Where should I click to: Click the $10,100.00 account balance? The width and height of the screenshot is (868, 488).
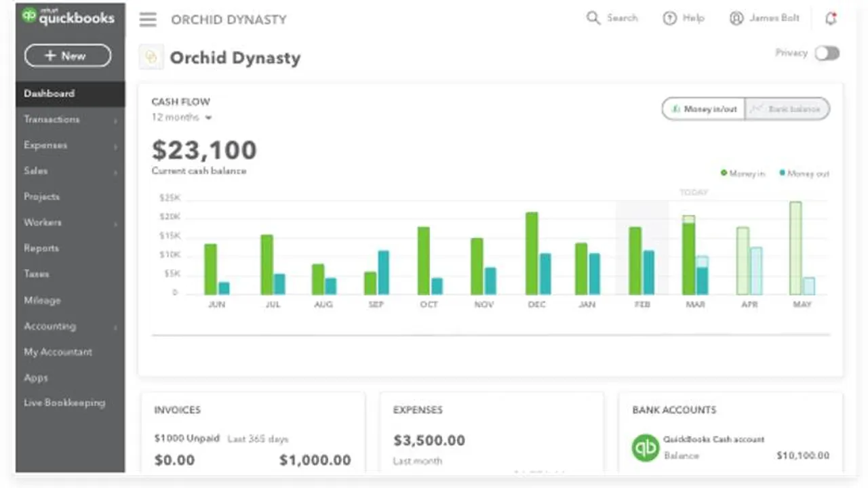[x=803, y=455]
